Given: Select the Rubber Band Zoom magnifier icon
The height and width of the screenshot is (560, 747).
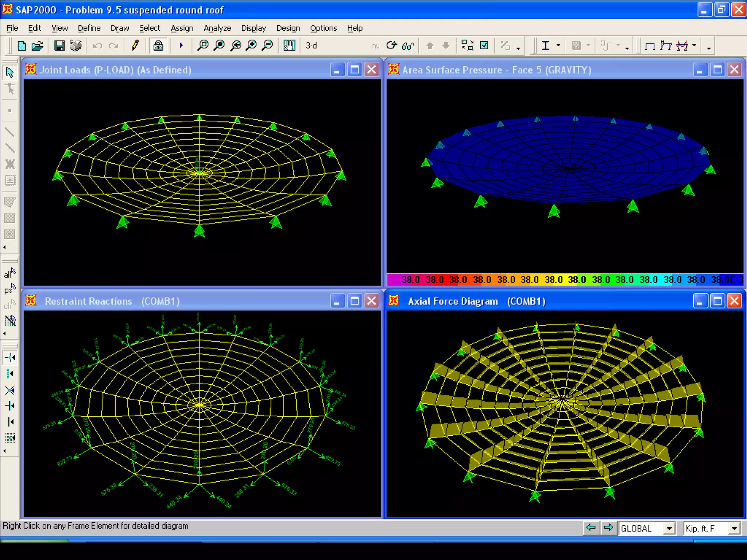Looking at the screenshot, I should (203, 46).
